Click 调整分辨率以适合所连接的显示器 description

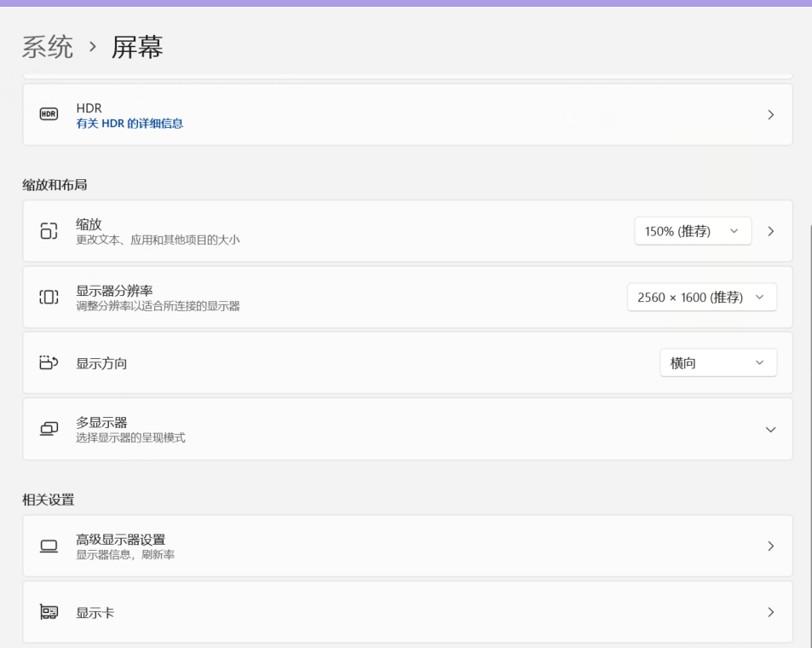(158, 306)
